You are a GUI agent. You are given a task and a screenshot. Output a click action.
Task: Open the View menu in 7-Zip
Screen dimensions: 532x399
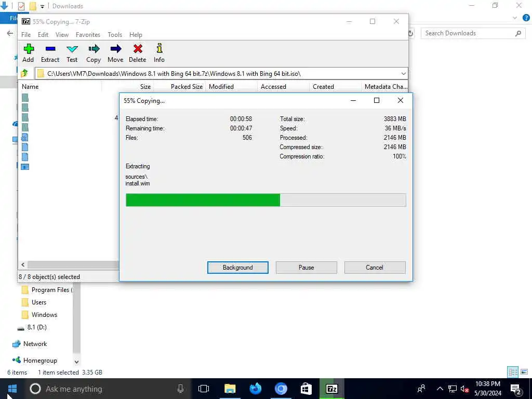(62, 35)
